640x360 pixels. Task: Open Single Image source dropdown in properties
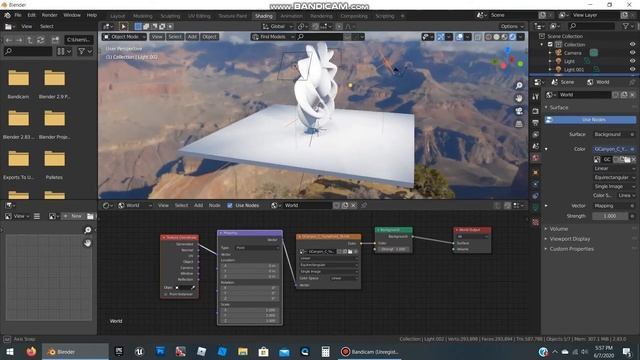(x=614, y=186)
